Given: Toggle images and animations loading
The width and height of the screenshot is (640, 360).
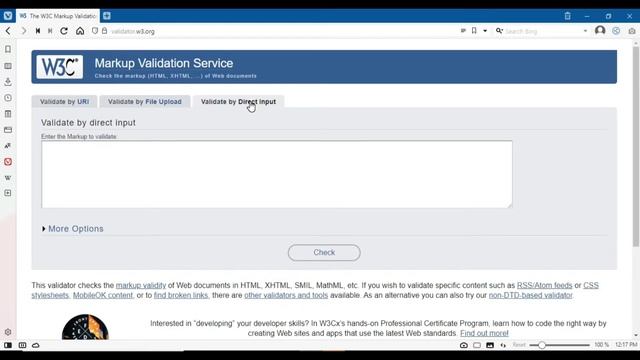Looking at the screenshot, I should 490,345.
